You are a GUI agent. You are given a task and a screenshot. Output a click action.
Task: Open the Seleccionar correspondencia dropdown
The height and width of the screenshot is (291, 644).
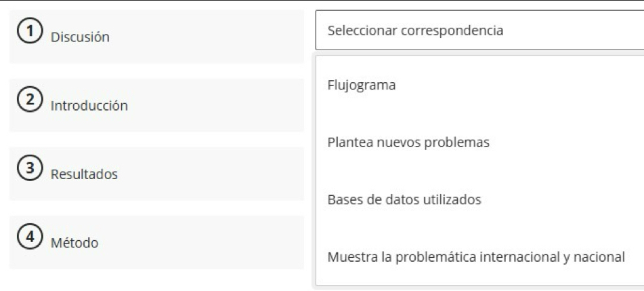[479, 31]
